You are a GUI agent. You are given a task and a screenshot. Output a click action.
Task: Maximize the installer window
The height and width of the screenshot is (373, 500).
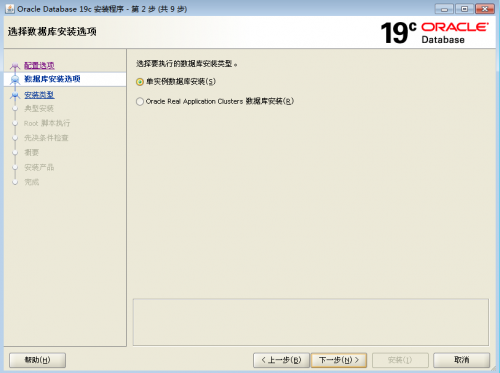click(x=464, y=9)
